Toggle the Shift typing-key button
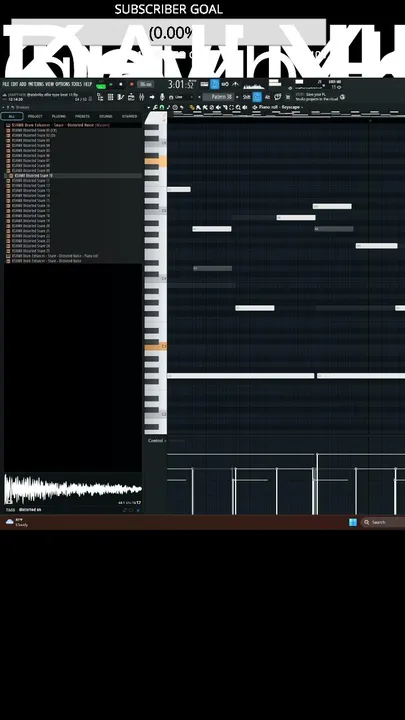This screenshot has width=405, height=720. pyautogui.click(x=247, y=97)
